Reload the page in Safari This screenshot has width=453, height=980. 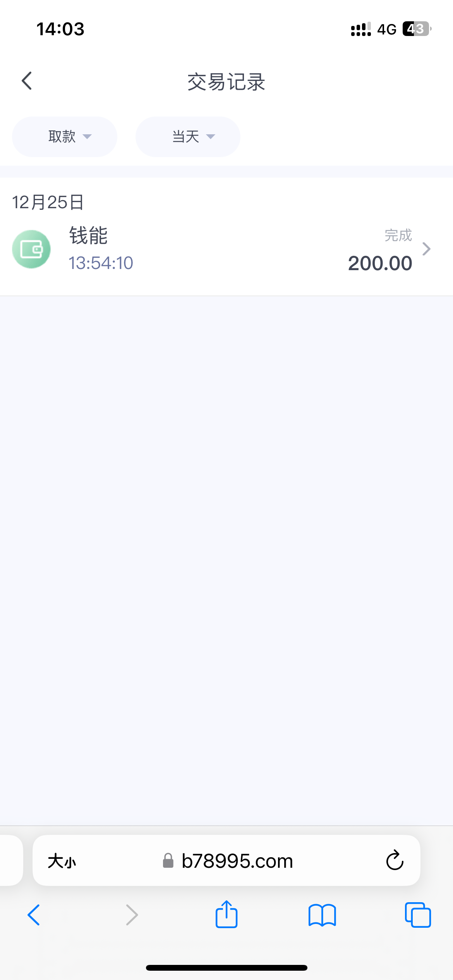click(x=395, y=860)
